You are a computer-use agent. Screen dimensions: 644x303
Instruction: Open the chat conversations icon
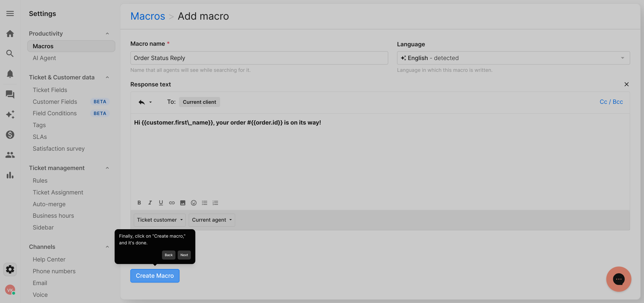10,94
